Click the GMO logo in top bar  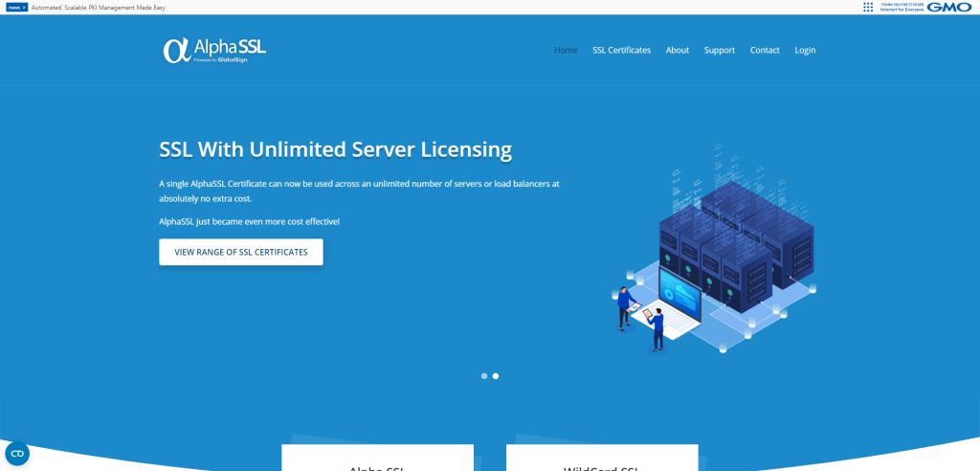pos(948,7)
